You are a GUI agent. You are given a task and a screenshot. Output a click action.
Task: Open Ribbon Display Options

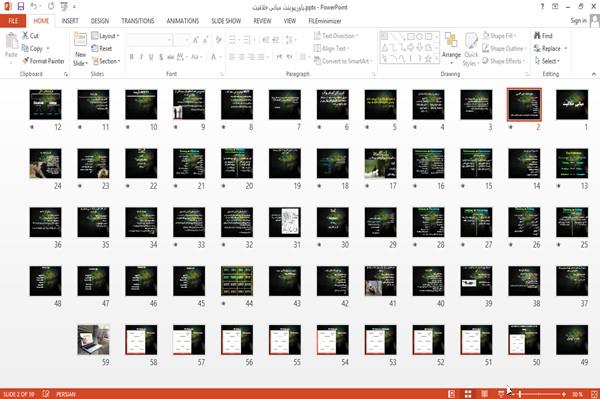click(x=555, y=7)
